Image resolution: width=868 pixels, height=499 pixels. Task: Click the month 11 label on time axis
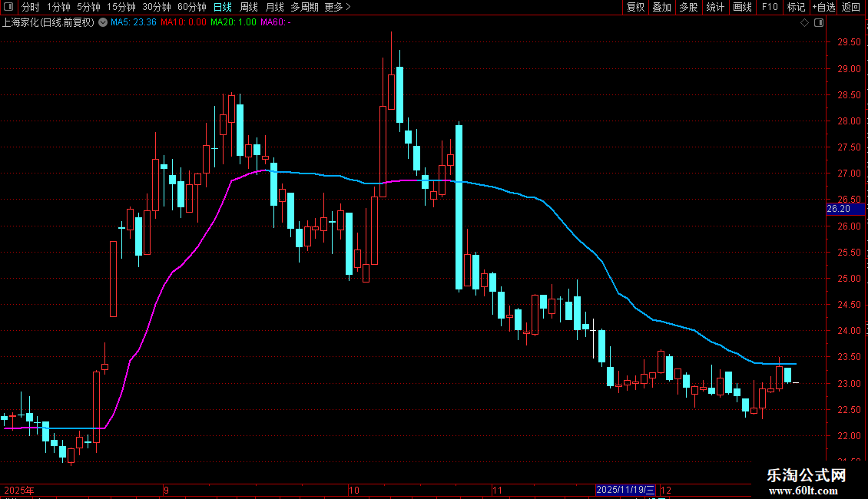point(497,490)
